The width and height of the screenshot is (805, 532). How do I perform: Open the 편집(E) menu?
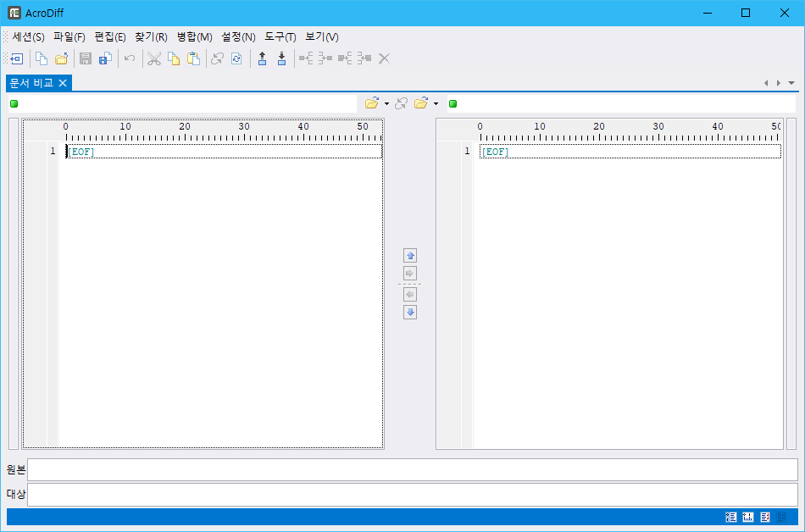point(110,37)
